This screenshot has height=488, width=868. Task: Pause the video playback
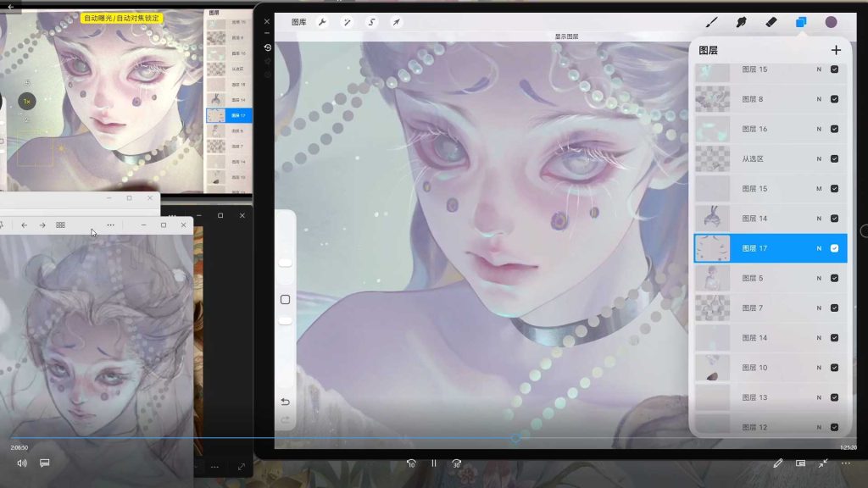tap(434, 463)
